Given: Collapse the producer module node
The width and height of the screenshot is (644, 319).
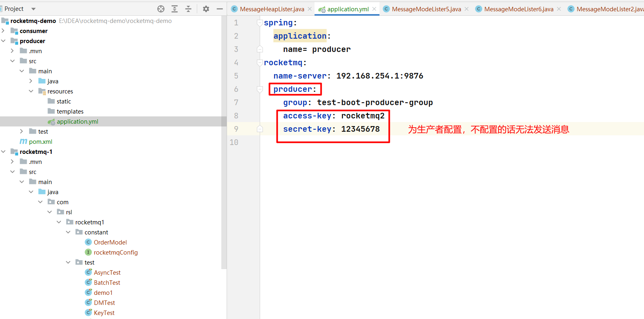Looking at the screenshot, I should pyautogui.click(x=3, y=41).
